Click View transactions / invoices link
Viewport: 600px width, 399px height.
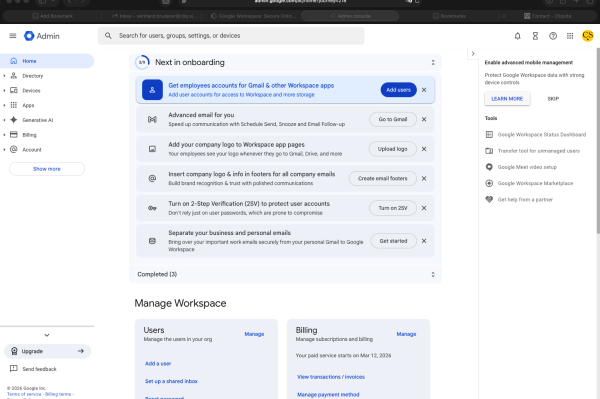point(331,377)
